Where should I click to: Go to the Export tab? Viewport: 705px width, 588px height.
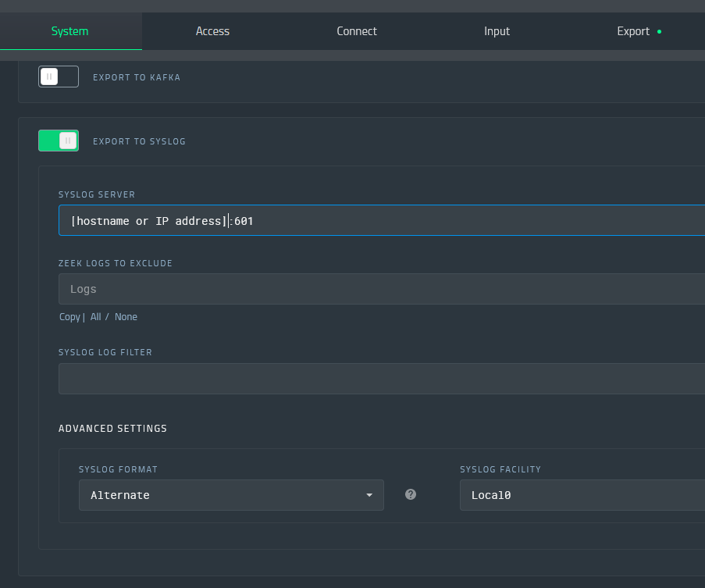pyautogui.click(x=633, y=31)
